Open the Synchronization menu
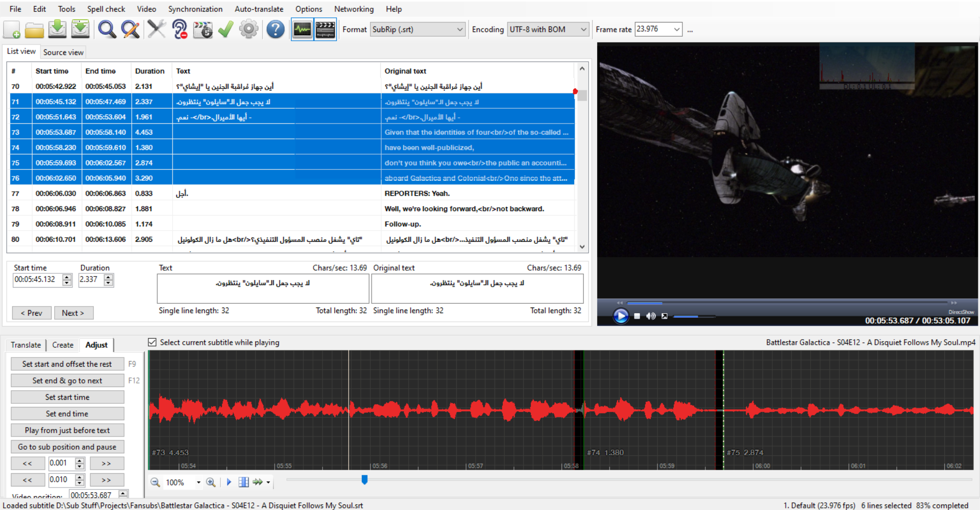This screenshot has height=510, width=980. [195, 9]
